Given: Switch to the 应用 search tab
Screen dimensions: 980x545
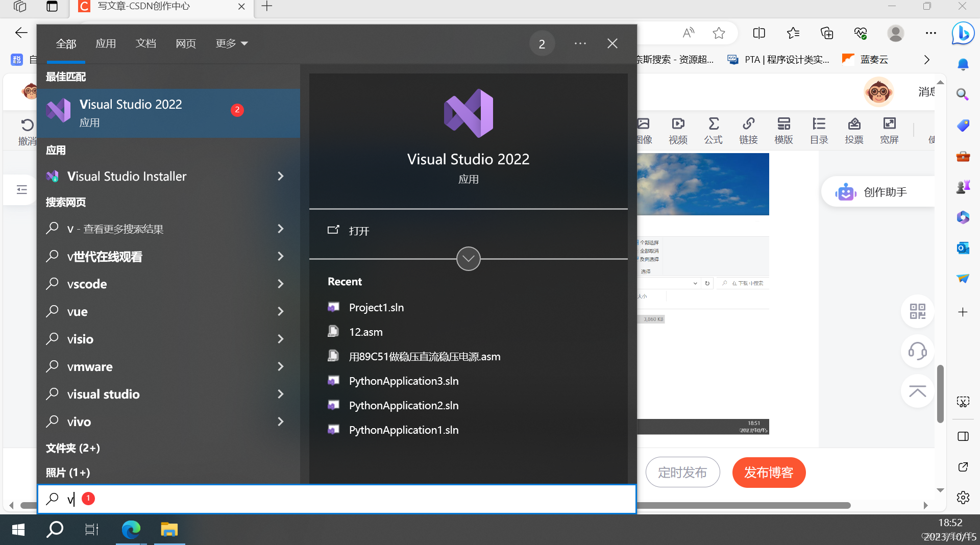Looking at the screenshot, I should (x=106, y=44).
